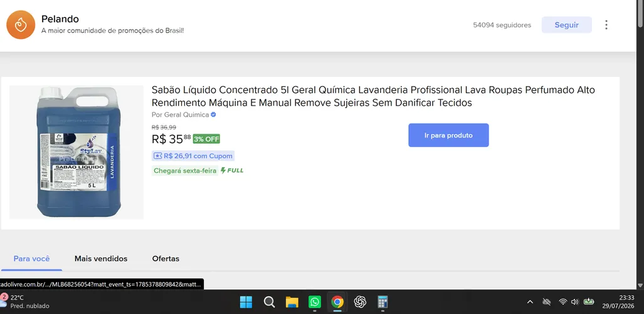
Task: Click the volume speaker tray icon
Action: click(574, 301)
